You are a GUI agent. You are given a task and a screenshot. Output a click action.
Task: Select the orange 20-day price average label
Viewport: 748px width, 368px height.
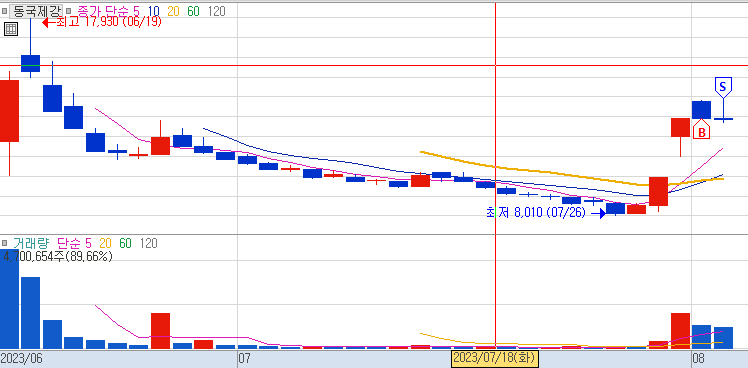click(174, 11)
